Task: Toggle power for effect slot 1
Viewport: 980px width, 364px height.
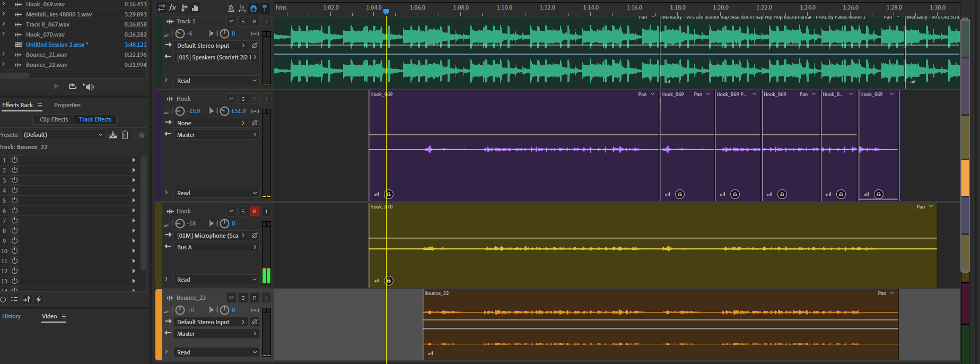Action: point(14,160)
